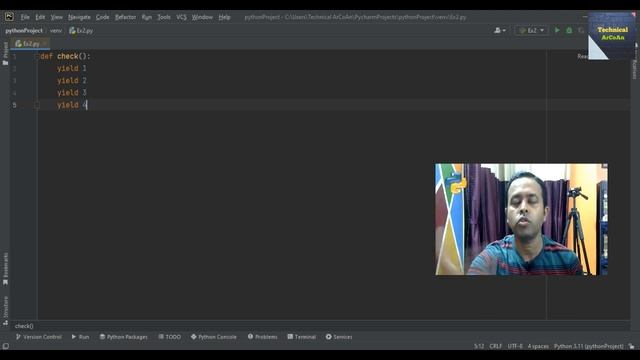Open the Project tool window

[5, 53]
